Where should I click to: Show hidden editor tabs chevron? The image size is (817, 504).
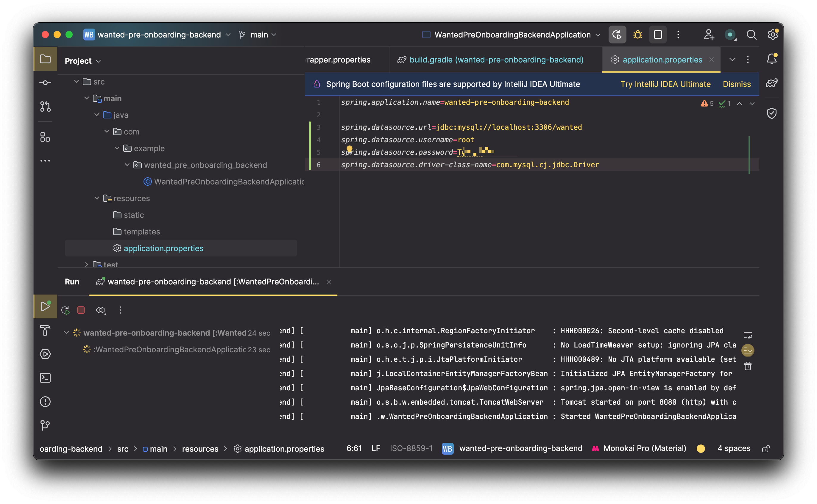pyautogui.click(x=732, y=60)
